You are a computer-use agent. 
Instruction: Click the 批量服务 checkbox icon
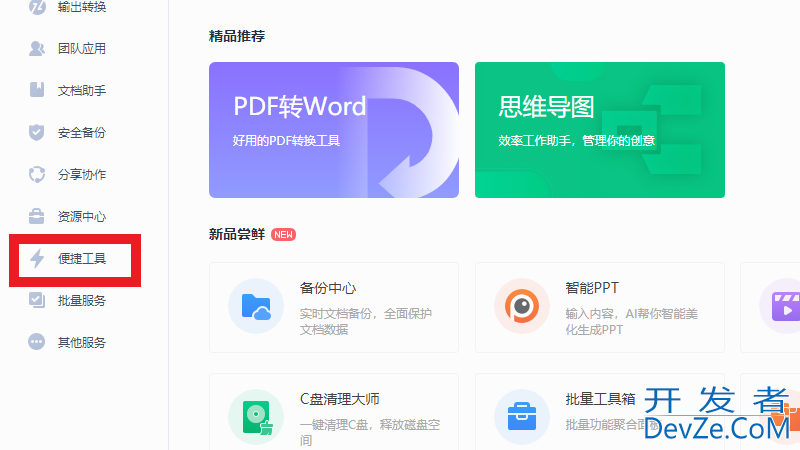click(x=37, y=300)
